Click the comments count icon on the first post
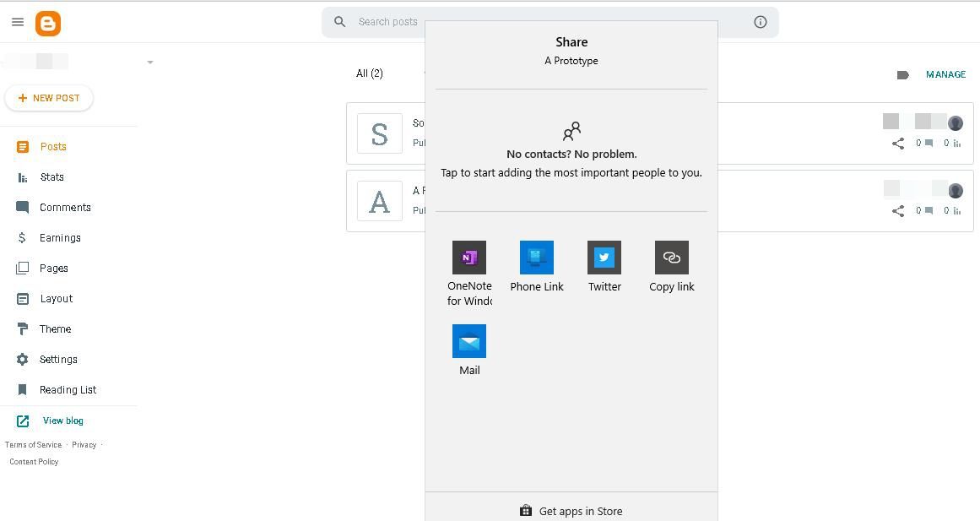980x521 pixels. (x=929, y=144)
